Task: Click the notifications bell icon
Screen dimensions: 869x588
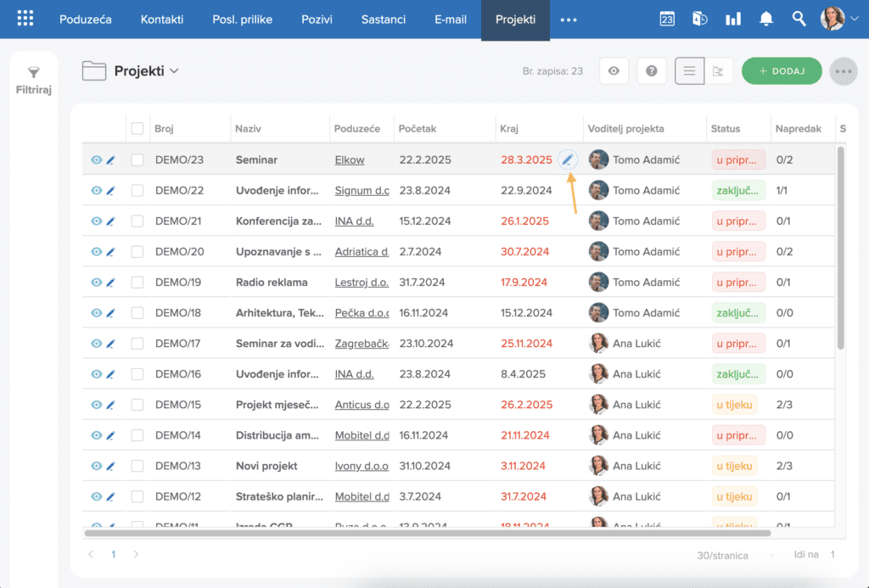Action: point(766,19)
